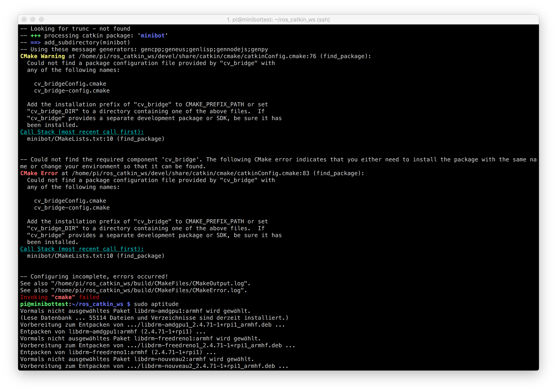Click 'cv_bridgeConfig.cmake' under CMake Warning
557x392 pixels.
70,84
